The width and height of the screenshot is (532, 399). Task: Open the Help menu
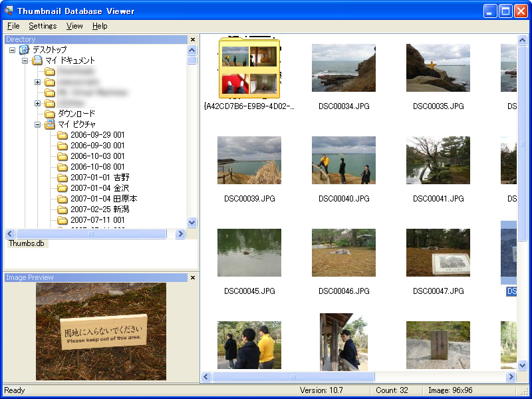(100, 26)
